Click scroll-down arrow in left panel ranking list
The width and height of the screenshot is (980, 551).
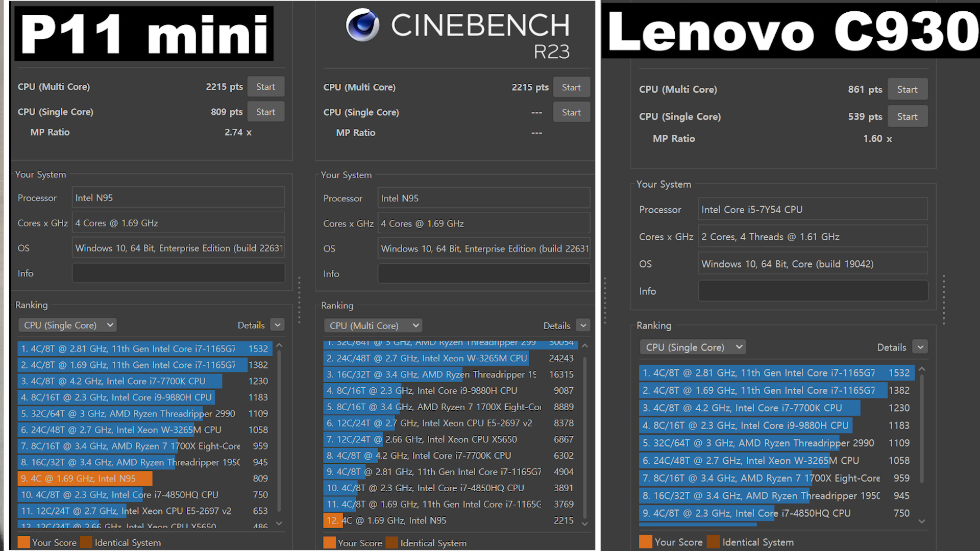[279, 523]
